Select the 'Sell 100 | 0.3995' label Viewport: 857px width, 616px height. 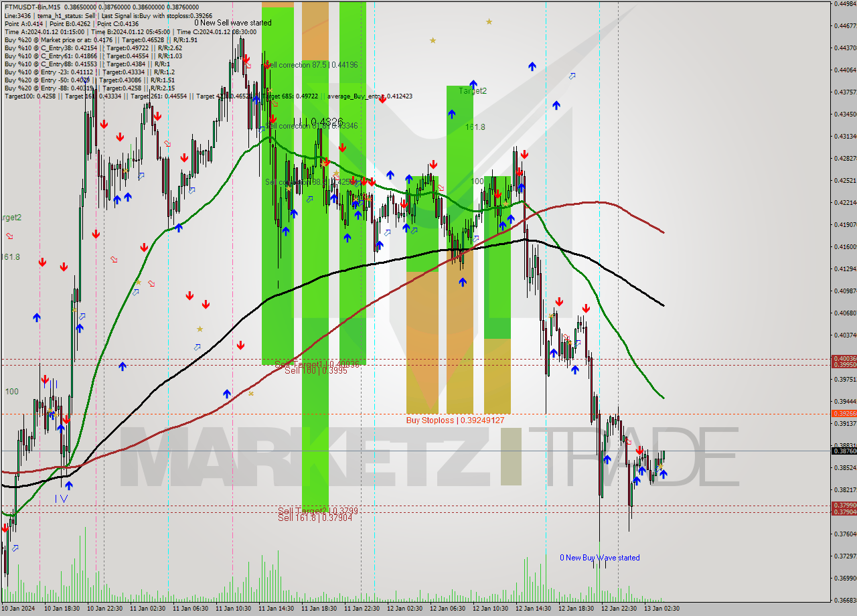(316, 370)
